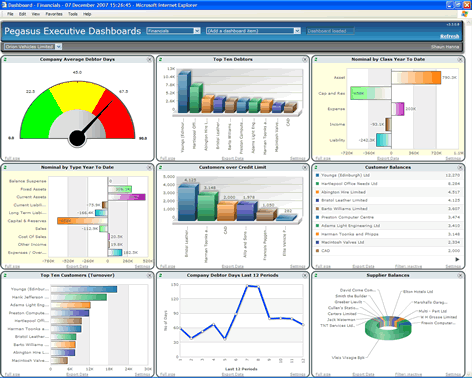
Task: Open Settings for Top Ten Debtors
Action: coord(298,158)
